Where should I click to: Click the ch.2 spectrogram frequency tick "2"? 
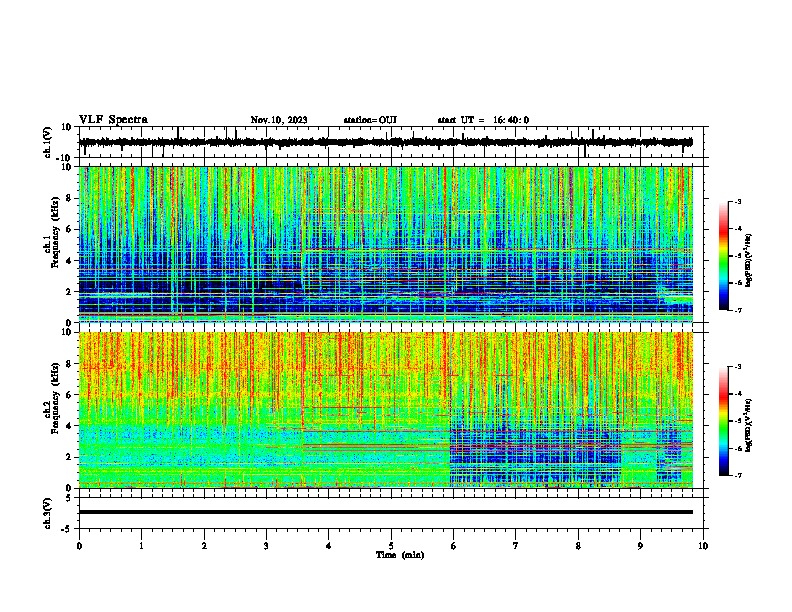69,457
